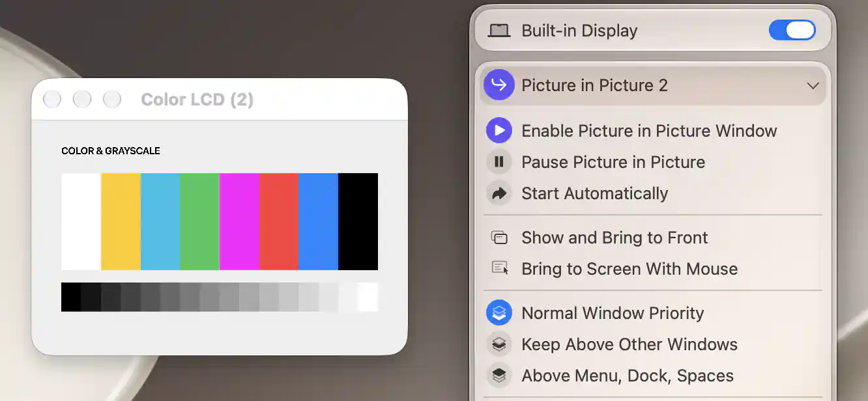
Task: Select Enable Picture in Picture Window
Action: coord(649,131)
